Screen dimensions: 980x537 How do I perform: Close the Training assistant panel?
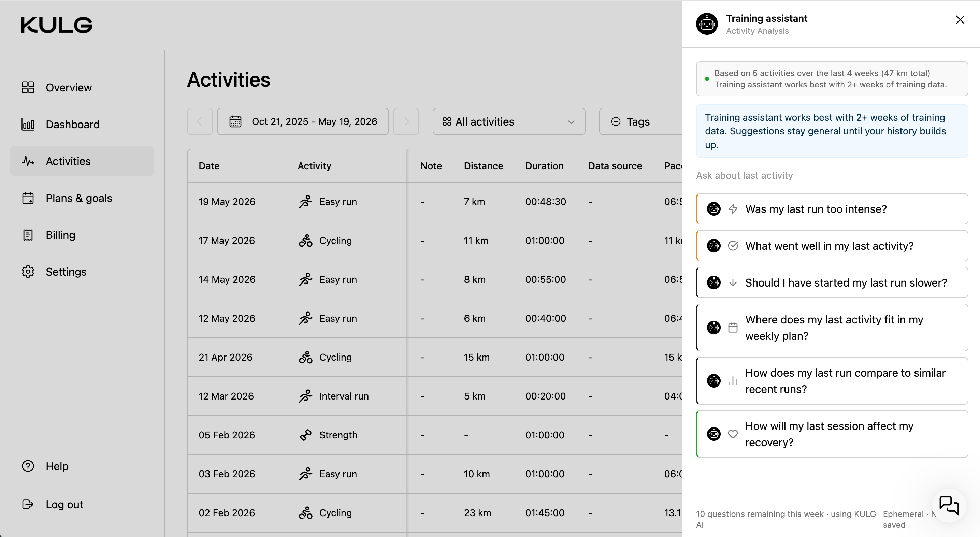[x=960, y=20]
